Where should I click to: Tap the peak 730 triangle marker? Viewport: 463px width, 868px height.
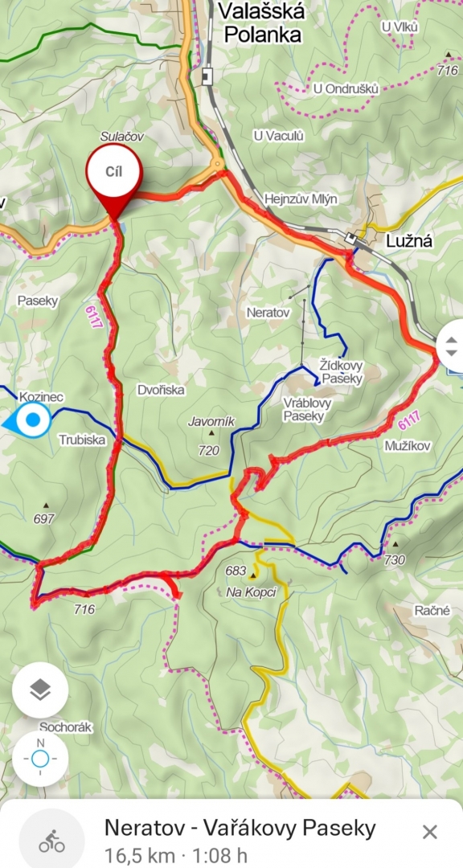395,544
